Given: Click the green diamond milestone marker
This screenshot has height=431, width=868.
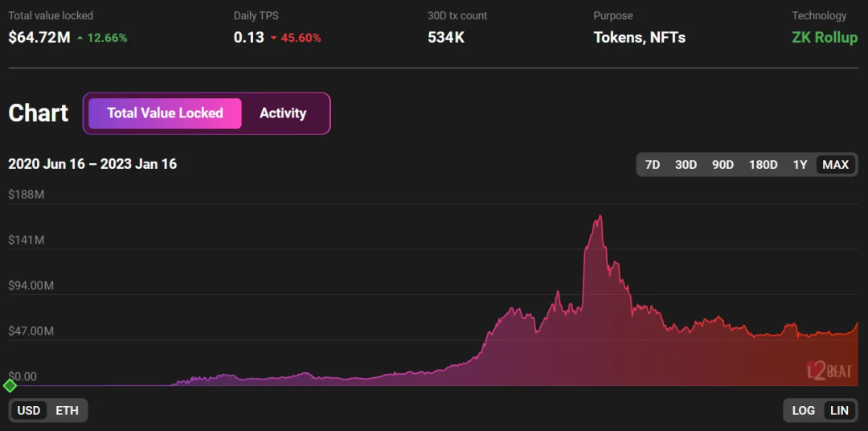Looking at the screenshot, I should (x=10, y=386).
